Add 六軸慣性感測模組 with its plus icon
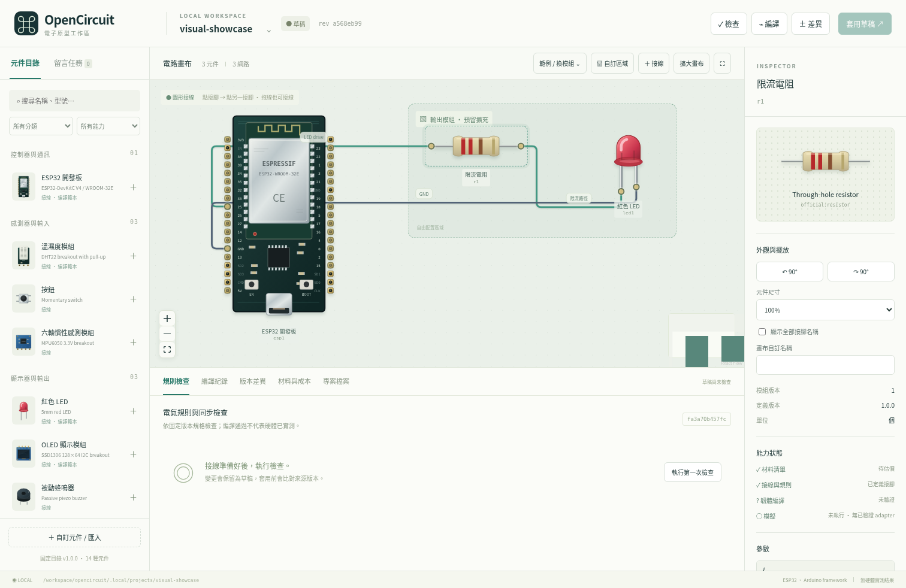 pyautogui.click(x=133, y=343)
